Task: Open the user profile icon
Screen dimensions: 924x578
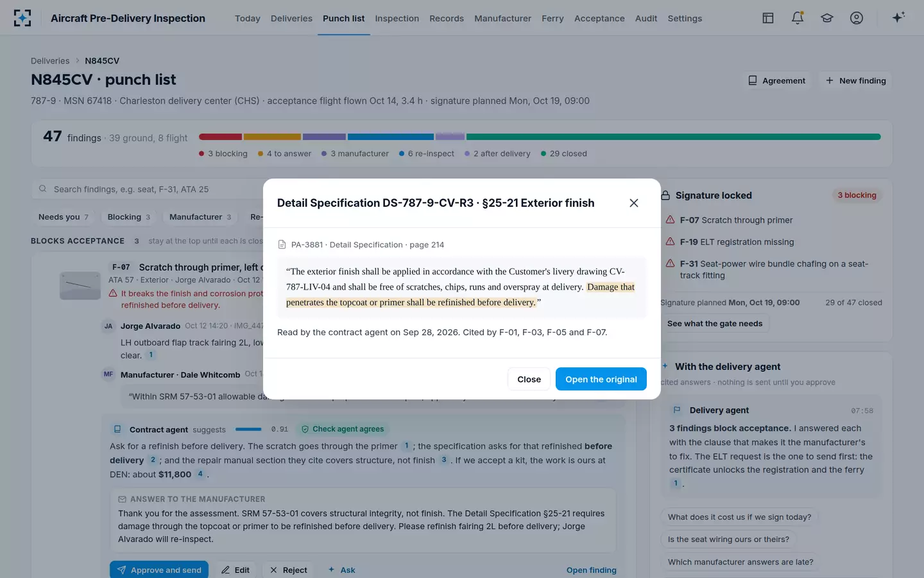Action: [x=857, y=18]
